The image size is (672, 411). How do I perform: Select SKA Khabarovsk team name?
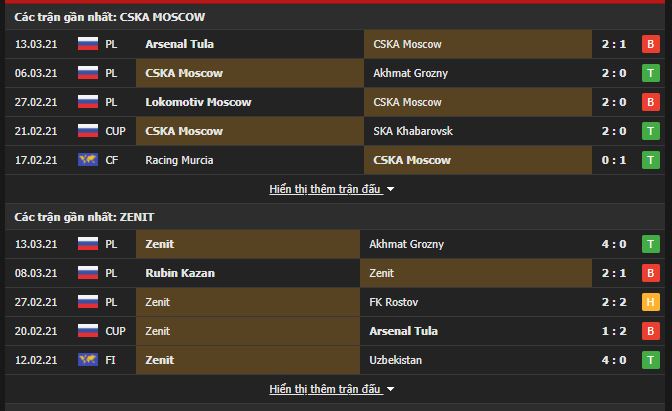tap(413, 131)
